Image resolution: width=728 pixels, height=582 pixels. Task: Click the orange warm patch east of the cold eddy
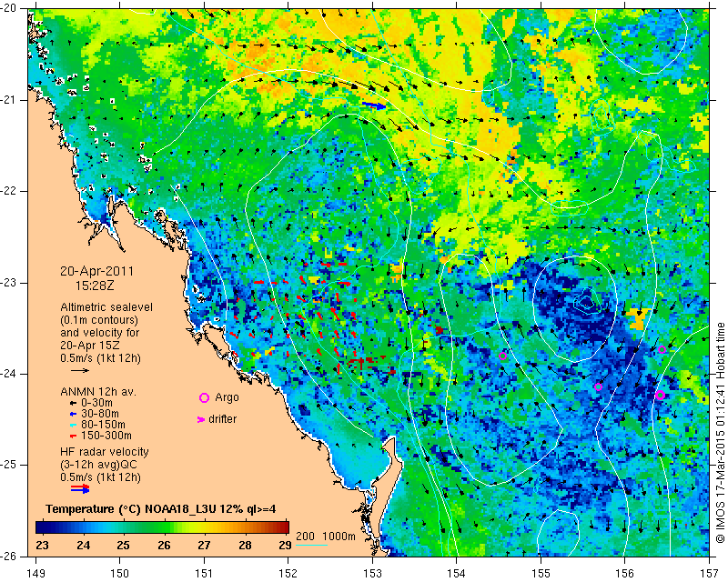[x=639, y=318]
